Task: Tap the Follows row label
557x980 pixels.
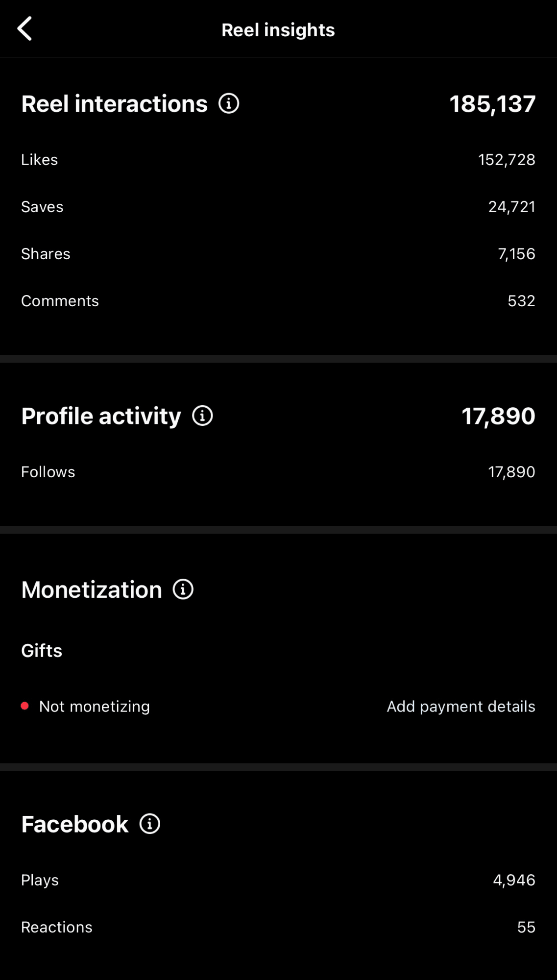Action: pos(48,472)
